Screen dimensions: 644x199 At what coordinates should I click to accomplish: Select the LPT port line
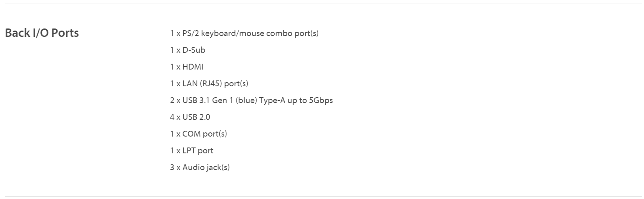(x=192, y=150)
